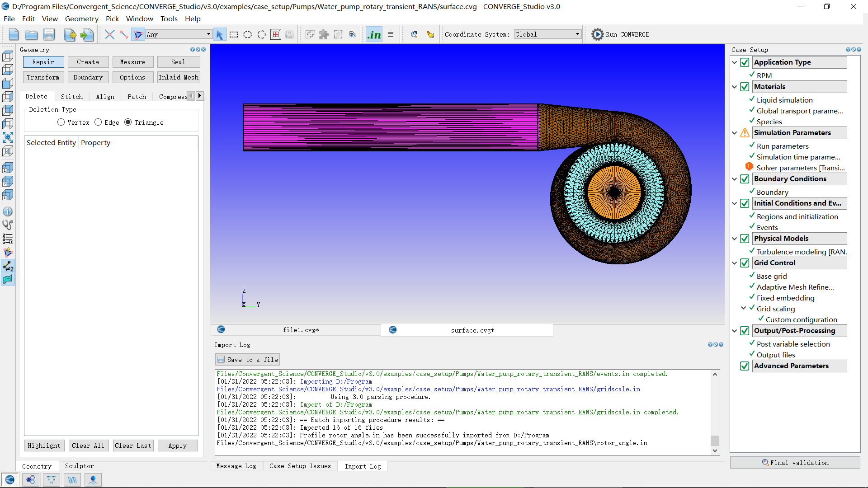Click the blue information icon in sidebar
This screenshot has width=868, height=488.
8,211
